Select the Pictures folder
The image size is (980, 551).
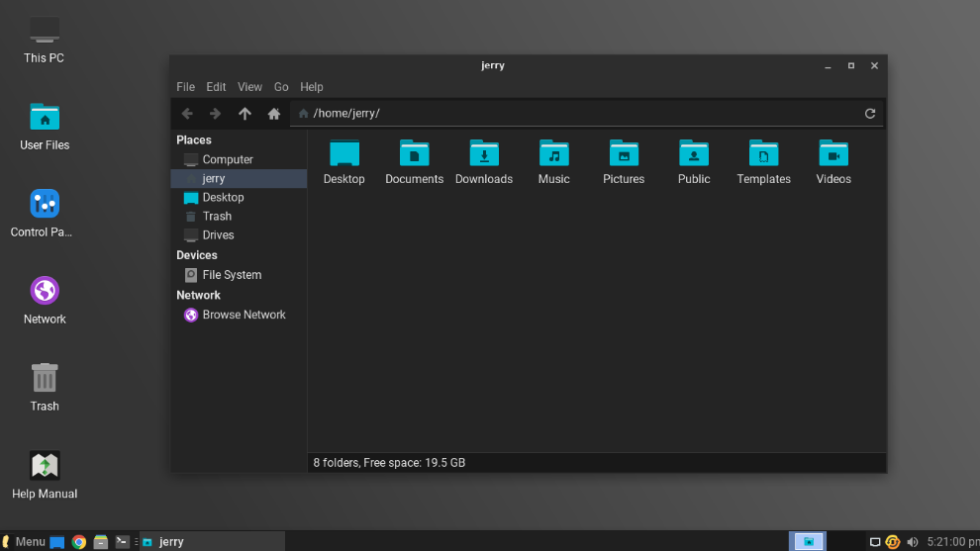coord(624,162)
